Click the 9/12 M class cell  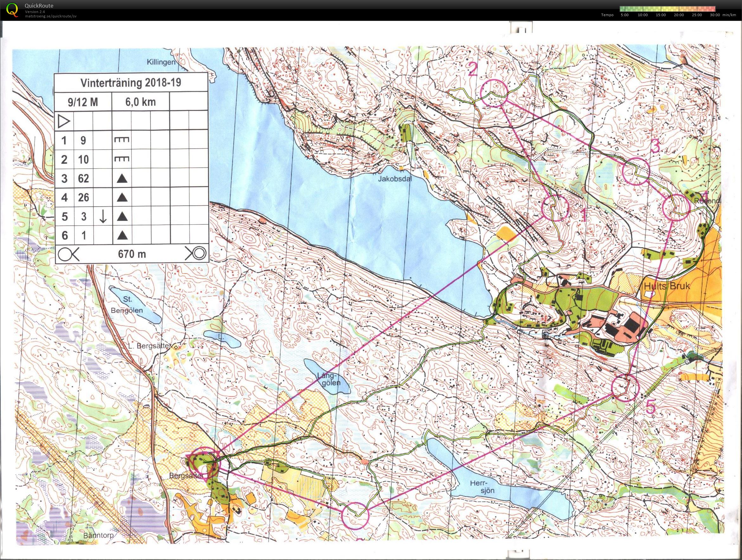pos(83,102)
